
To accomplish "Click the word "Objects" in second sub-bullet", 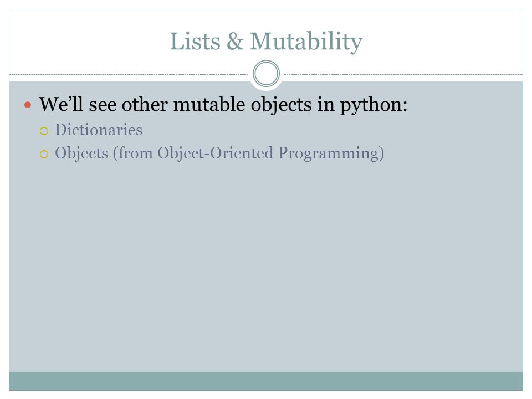I will 81,153.
